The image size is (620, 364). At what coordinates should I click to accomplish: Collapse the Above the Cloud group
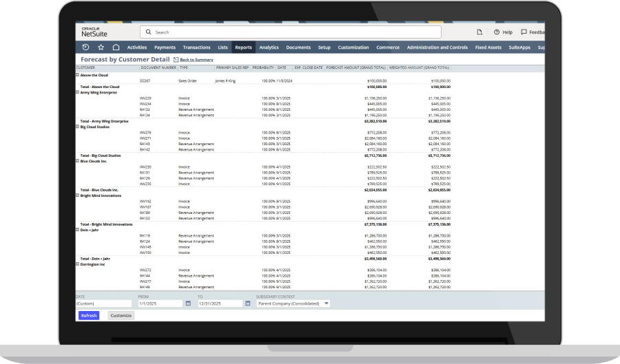point(77,74)
